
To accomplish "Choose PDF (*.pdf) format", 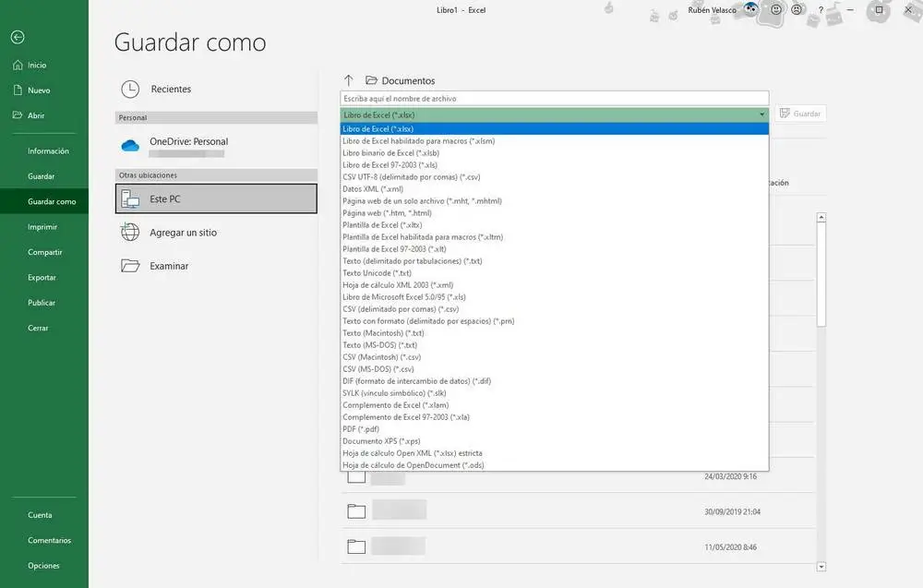I will coord(555,429).
